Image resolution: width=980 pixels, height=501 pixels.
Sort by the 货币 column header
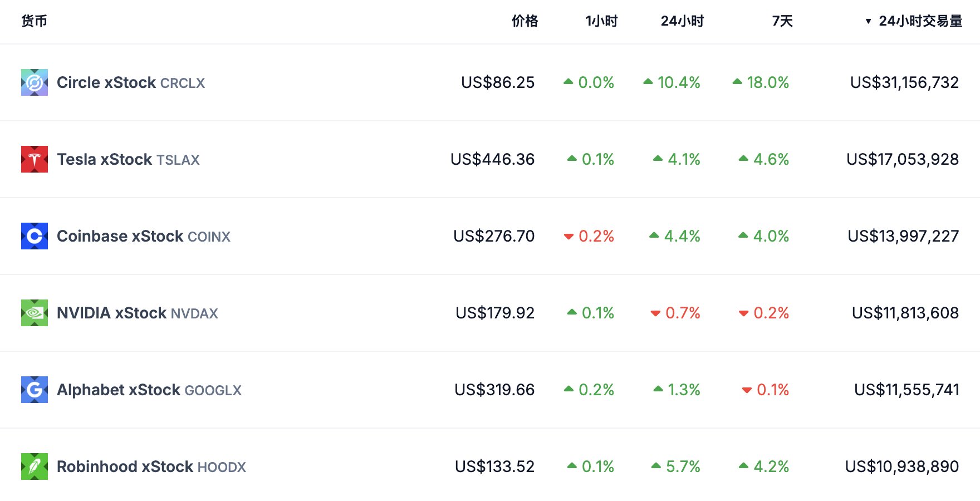coord(34,21)
